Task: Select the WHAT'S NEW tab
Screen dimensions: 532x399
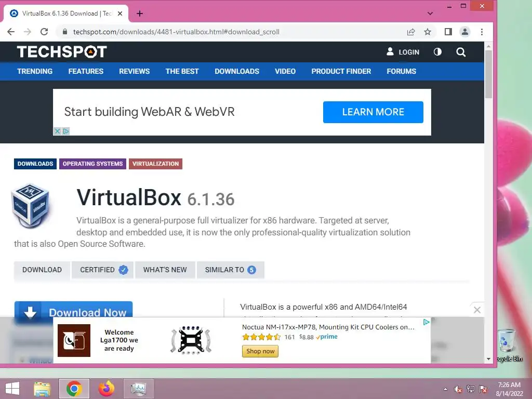Action: click(x=165, y=270)
